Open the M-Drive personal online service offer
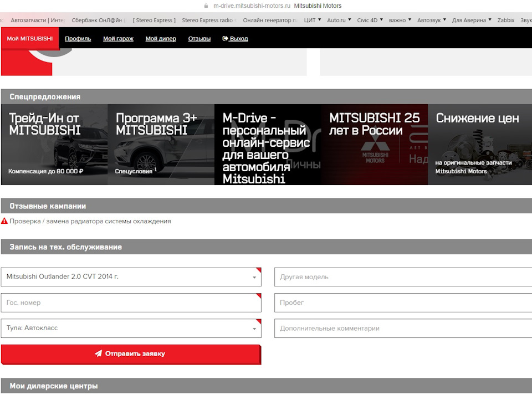 click(268, 145)
